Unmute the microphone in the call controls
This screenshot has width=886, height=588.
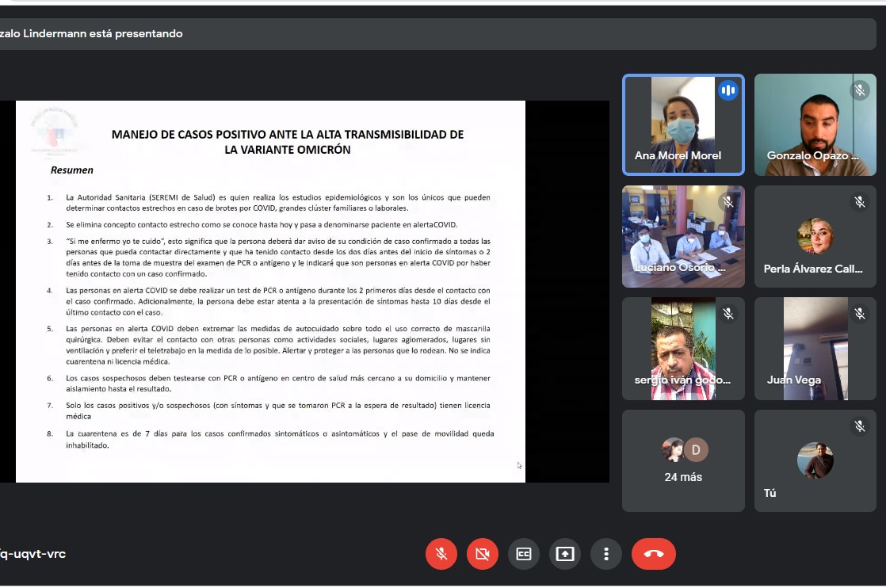click(441, 554)
